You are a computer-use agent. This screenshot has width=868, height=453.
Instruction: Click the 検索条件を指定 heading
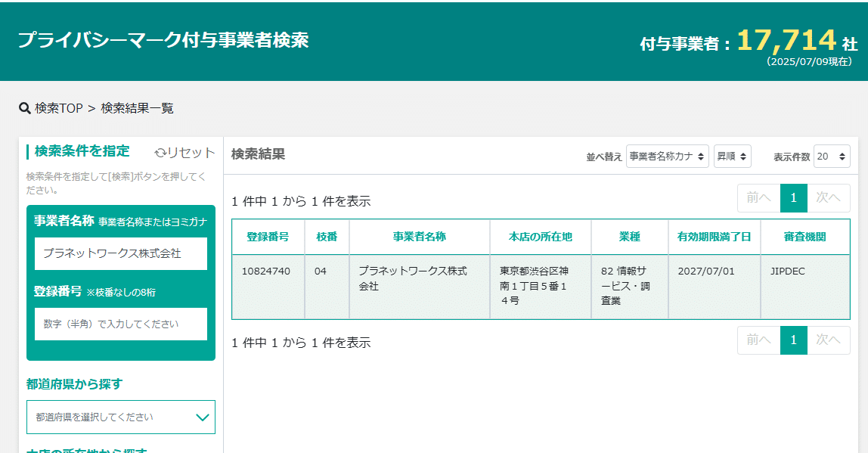pos(82,150)
